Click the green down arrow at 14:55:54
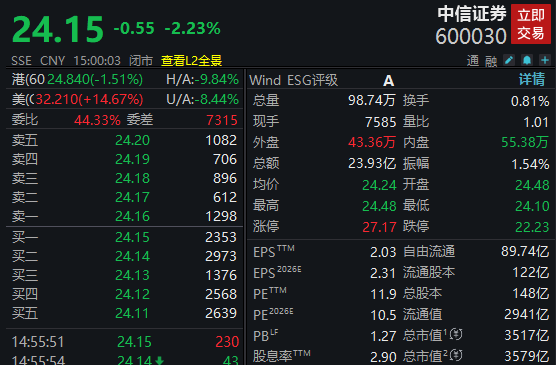 (x=159, y=361)
